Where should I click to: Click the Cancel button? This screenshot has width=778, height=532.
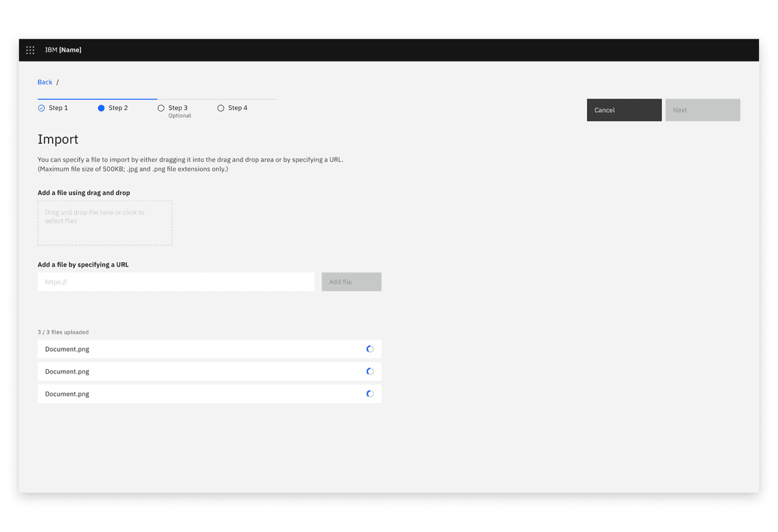point(623,109)
